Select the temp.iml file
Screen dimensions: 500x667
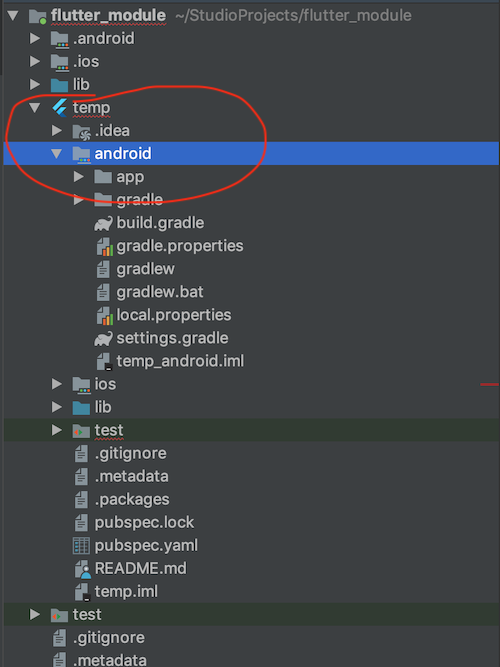pyautogui.click(x=116, y=592)
